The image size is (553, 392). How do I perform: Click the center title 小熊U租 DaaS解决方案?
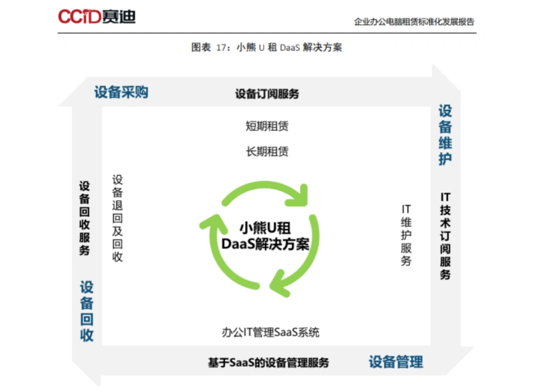(x=265, y=236)
